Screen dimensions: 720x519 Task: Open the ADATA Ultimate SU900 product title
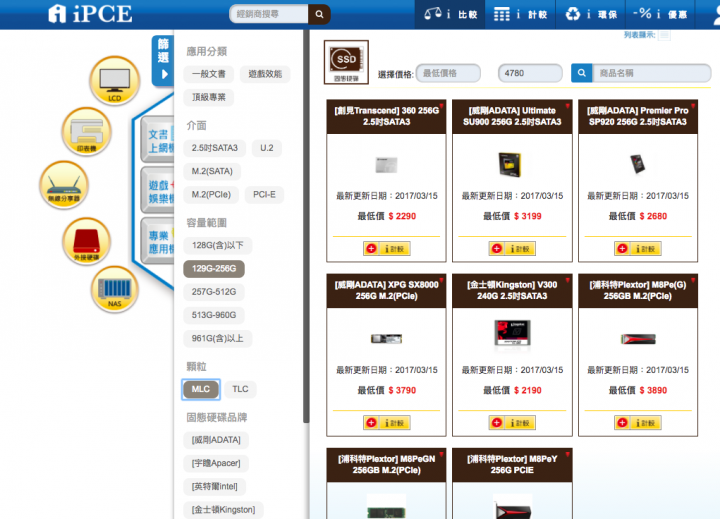(x=512, y=116)
